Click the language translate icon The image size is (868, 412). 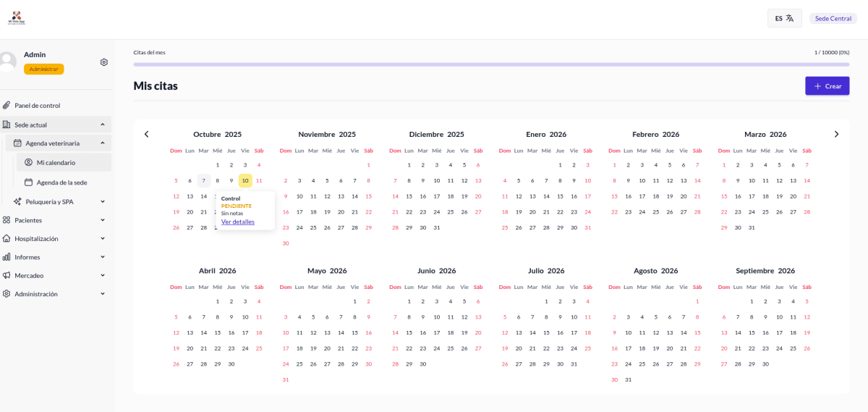[790, 18]
